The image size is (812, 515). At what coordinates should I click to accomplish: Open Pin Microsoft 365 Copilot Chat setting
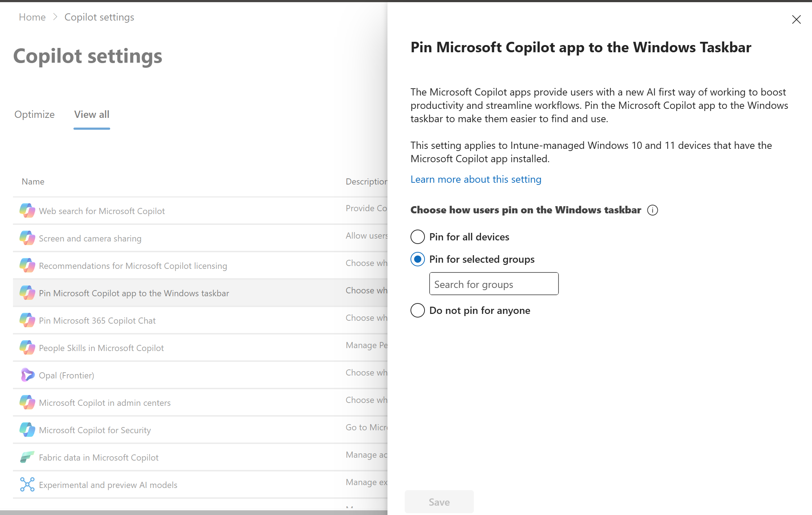coord(97,321)
